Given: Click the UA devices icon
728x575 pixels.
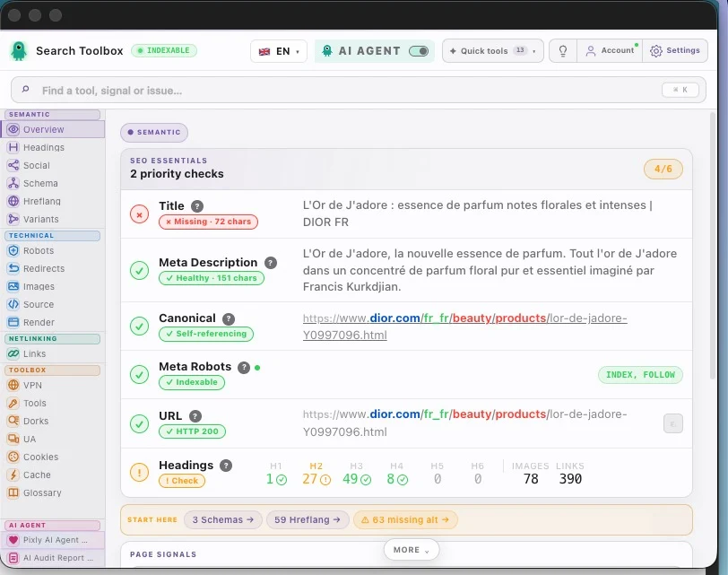Looking at the screenshot, I should coord(13,439).
